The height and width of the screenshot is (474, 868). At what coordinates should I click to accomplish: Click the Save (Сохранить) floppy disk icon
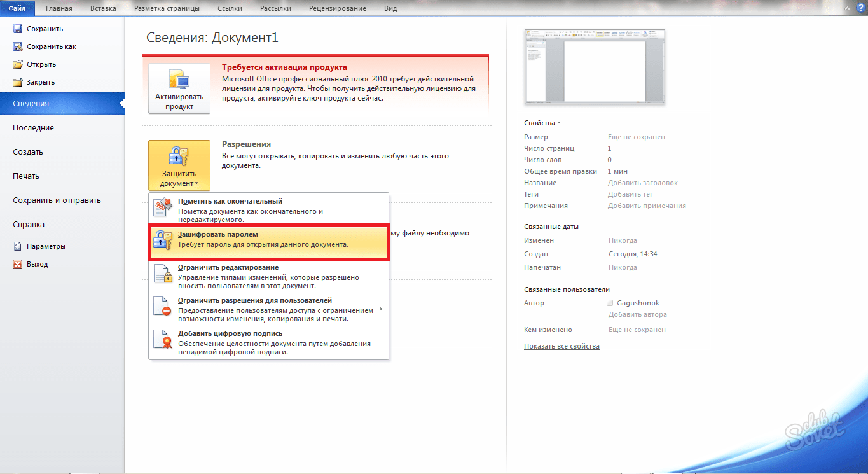18,29
